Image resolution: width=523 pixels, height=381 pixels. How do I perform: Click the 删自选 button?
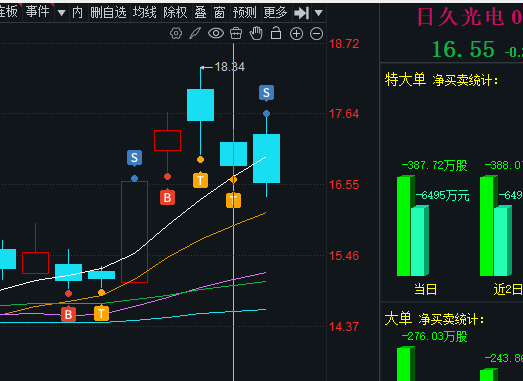click(x=108, y=13)
